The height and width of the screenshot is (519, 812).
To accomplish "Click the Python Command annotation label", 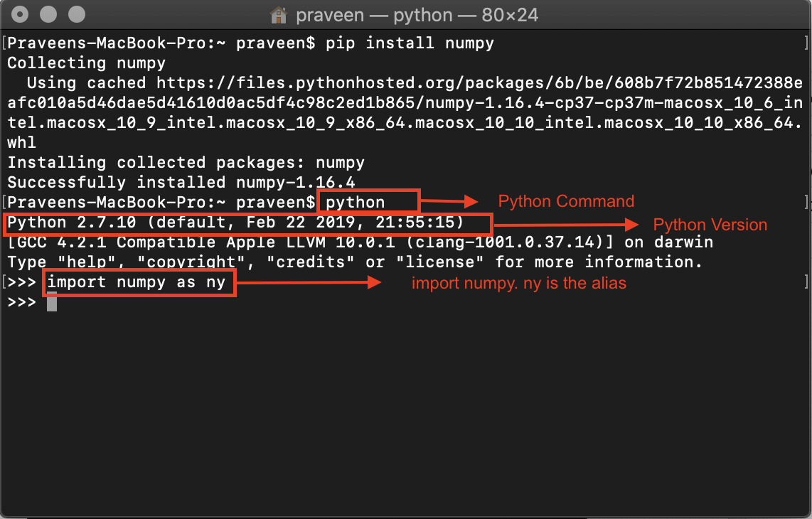I will [x=566, y=201].
